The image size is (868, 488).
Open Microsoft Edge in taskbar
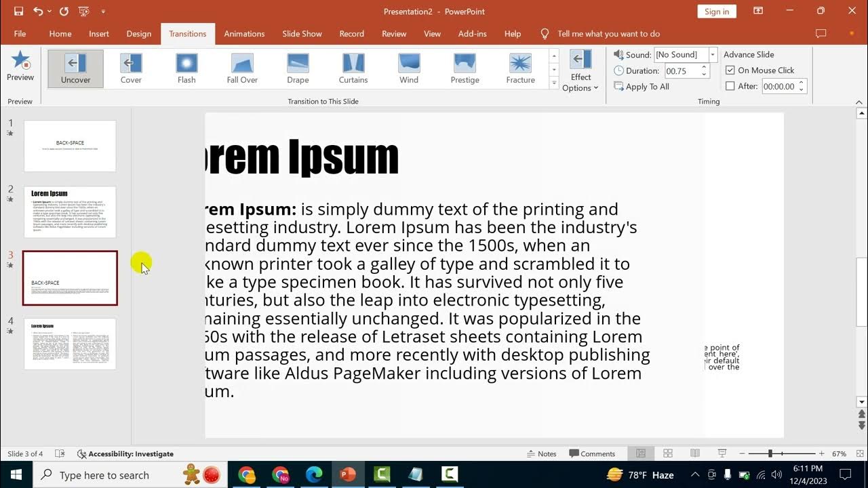(314, 474)
